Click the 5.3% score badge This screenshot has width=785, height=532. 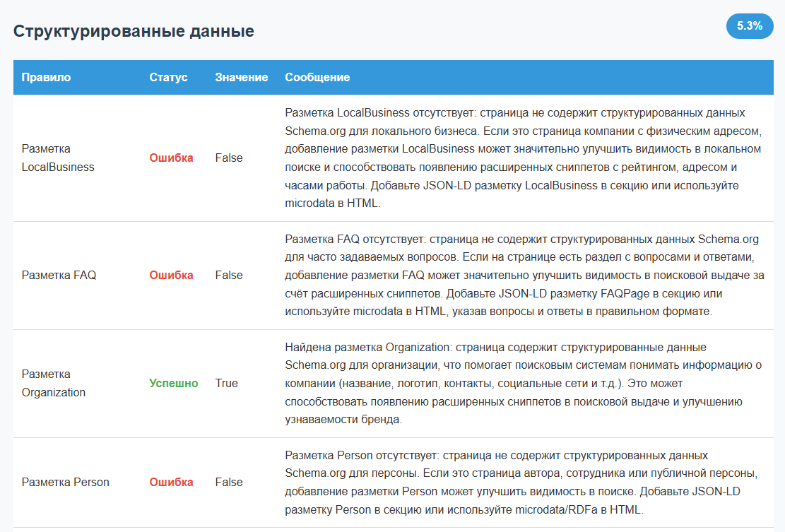tap(750, 26)
